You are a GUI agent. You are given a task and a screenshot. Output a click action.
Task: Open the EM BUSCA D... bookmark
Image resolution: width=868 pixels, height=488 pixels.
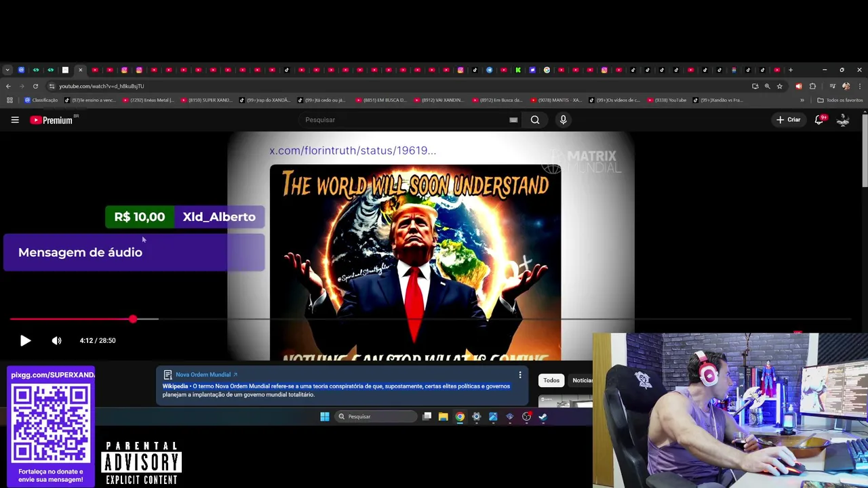tap(380, 100)
